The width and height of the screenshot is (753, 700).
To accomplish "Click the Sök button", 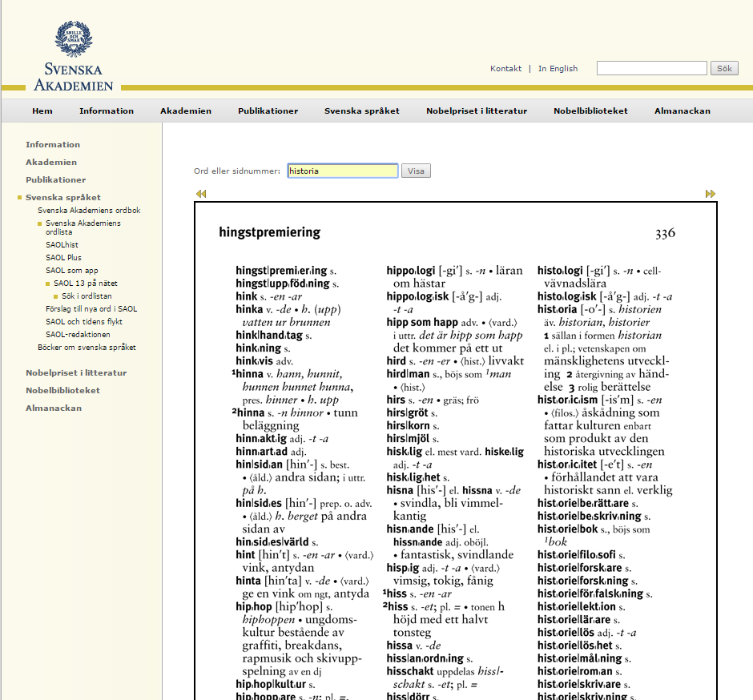I will click(x=724, y=68).
